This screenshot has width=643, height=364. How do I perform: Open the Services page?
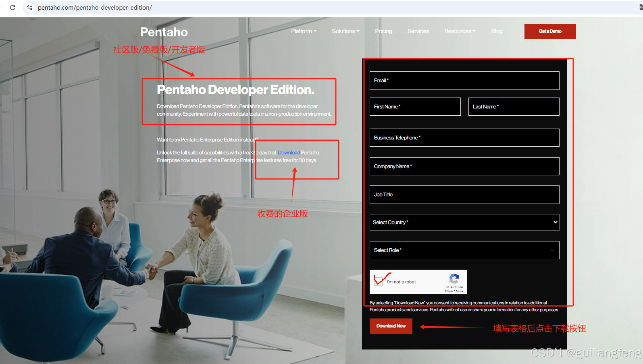[x=418, y=31]
